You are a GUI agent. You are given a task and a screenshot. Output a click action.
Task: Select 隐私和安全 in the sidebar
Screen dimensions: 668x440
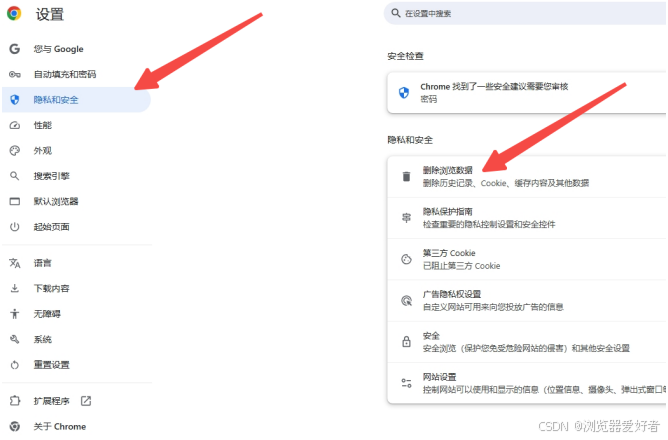tap(77, 100)
